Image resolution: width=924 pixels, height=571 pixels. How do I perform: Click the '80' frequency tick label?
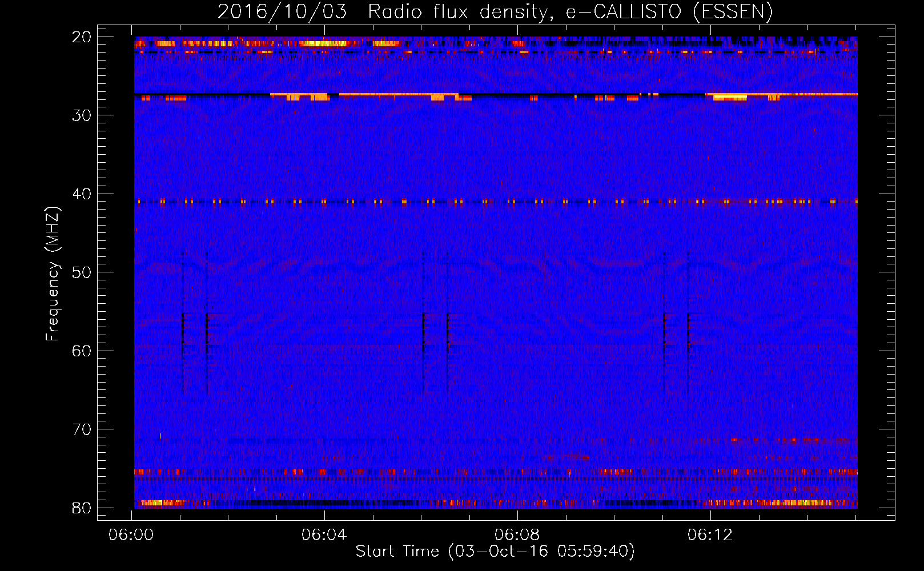(82, 508)
